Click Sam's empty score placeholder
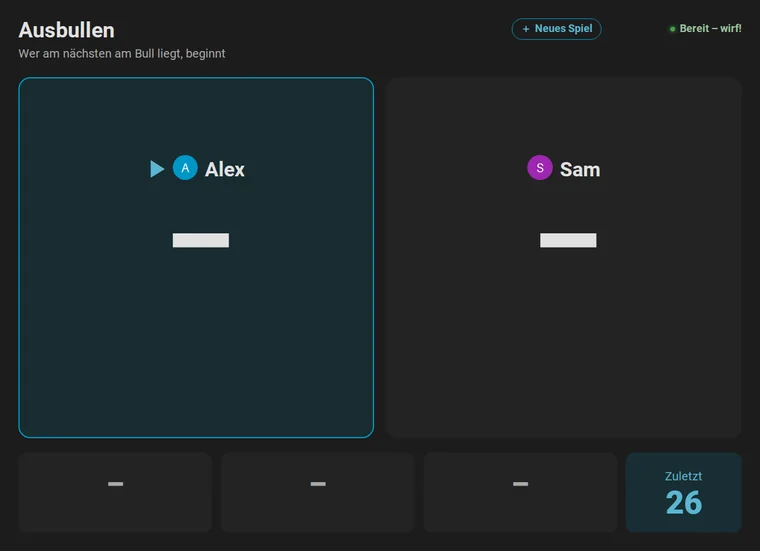 (568, 240)
